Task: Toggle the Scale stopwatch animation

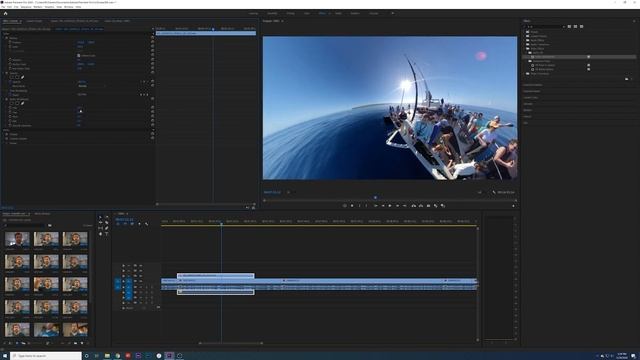Action: [x=10, y=47]
